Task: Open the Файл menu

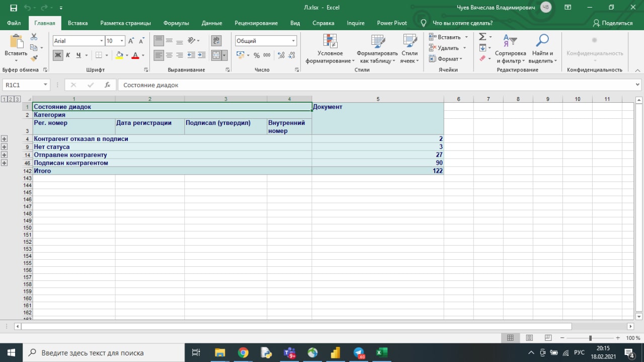Action: (14, 23)
